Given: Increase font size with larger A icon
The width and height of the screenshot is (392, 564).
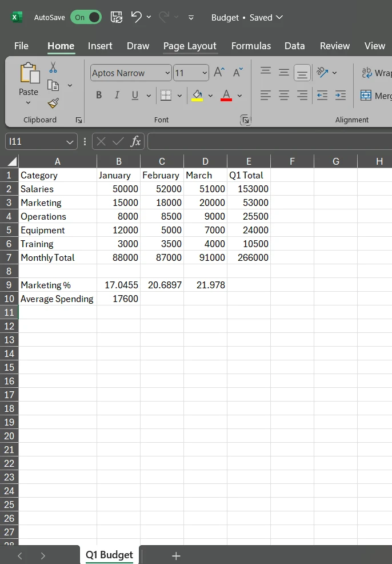Looking at the screenshot, I should pos(219,72).
